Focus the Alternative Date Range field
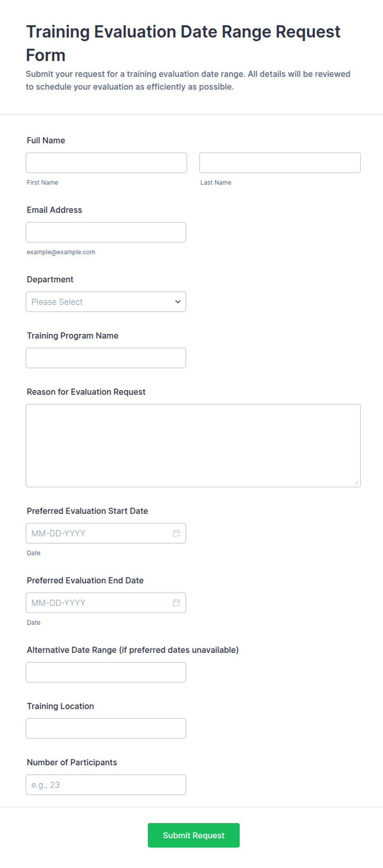 pyautogui.click(x=106, y=672)
